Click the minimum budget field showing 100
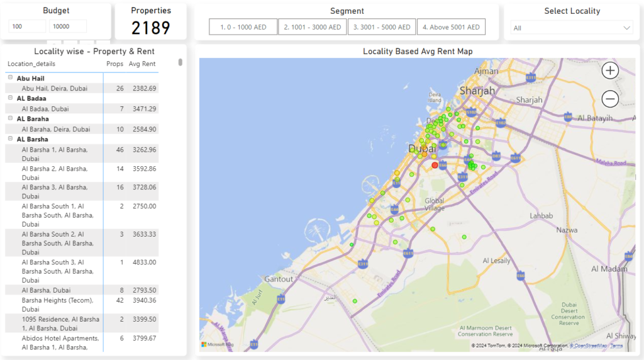The height and width of the screenshot is (360, 644). [x=27, y=26]
